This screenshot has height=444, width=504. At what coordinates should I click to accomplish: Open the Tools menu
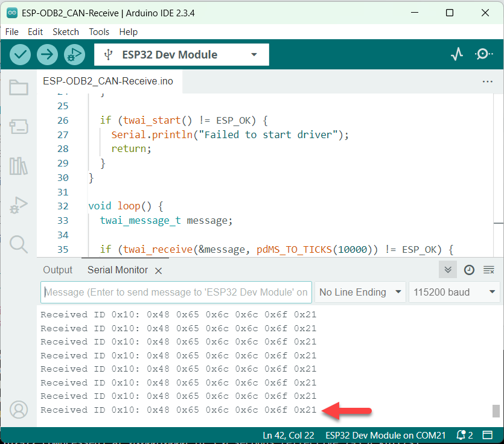99,32
